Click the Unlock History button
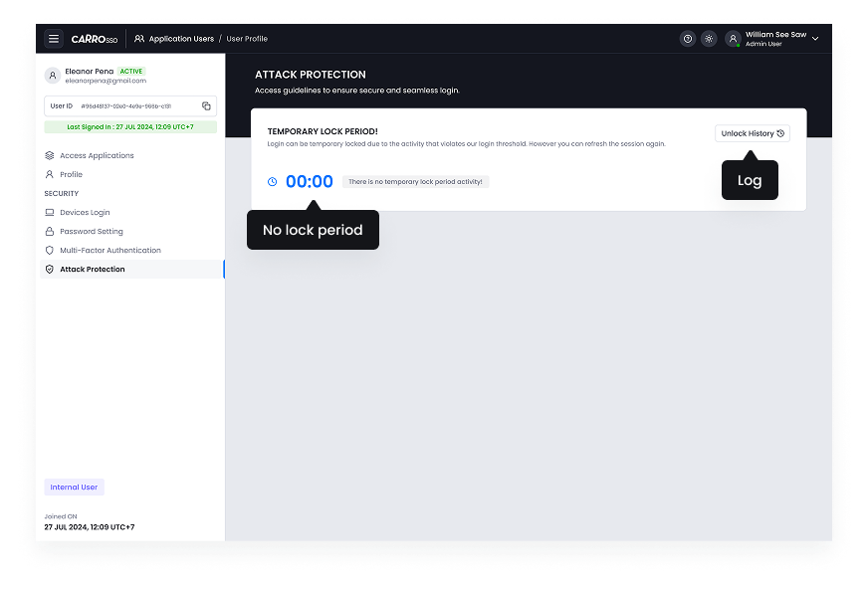 pos(752,133)
